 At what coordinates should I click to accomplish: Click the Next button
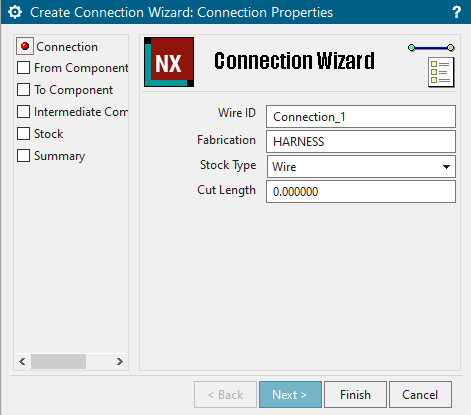click(290, 395)
